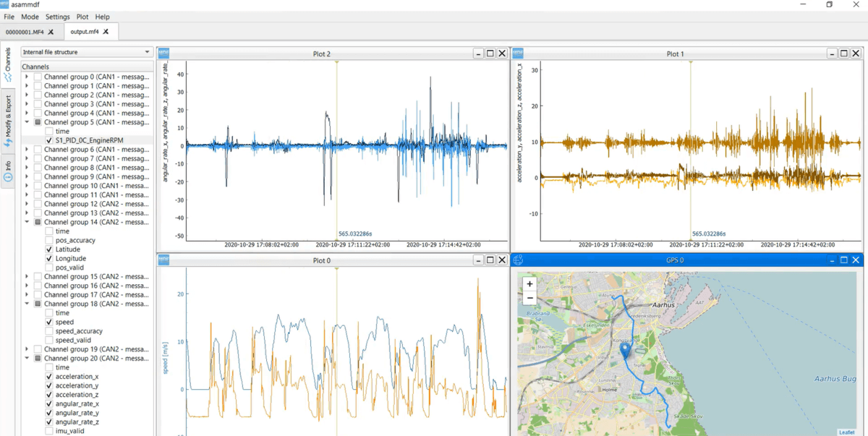Collapse Channel group 18 tree node
Image resolution: width=868 pixels, height=436 pixels.
point(27,304)
